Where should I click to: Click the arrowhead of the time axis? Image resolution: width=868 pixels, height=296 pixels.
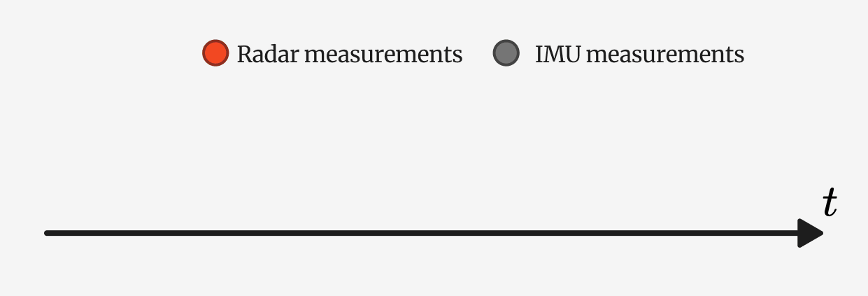pyautogui.click(x=810, y=233)
